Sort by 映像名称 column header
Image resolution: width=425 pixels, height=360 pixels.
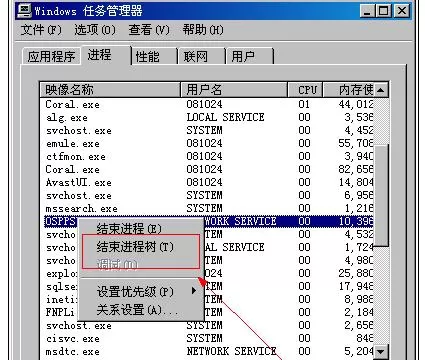pos(110,90)
